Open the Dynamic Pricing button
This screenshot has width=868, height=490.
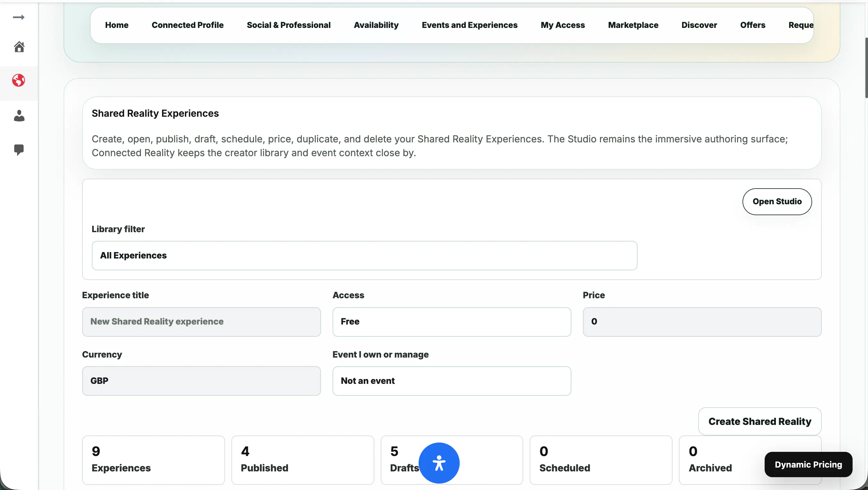click(808, 464)
